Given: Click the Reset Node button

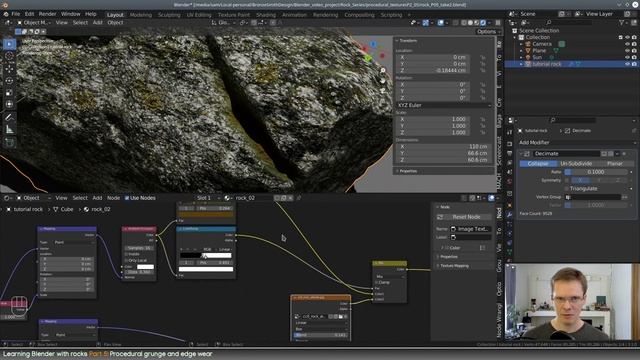Looking at the screenshot, I should point(464,217).
